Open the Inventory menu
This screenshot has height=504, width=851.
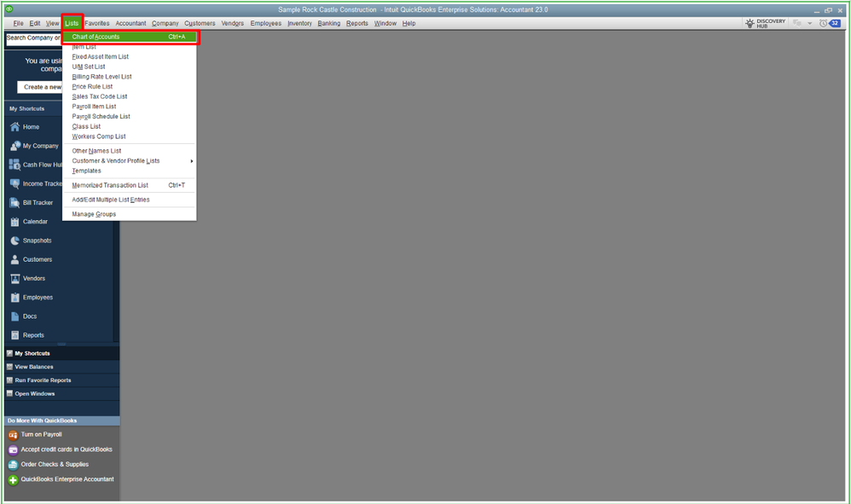pos(299,23)
